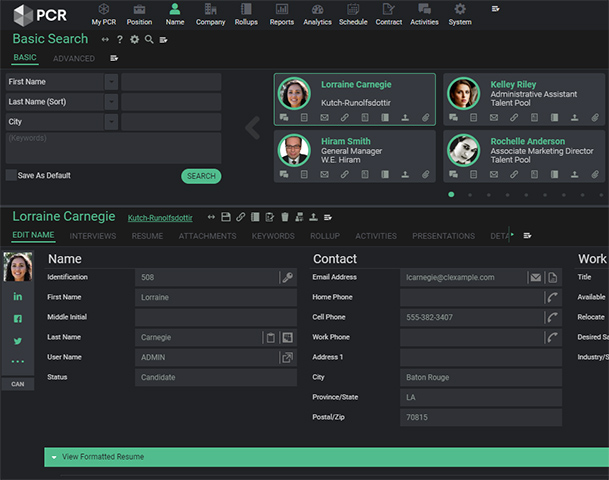
Task: Click the trash icon in record toolbar
Action: pos(285,217)
